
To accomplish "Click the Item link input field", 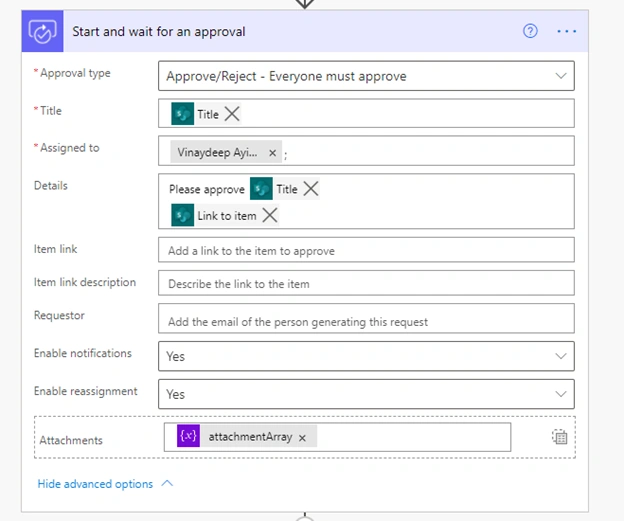I will [x=366, y=250].
